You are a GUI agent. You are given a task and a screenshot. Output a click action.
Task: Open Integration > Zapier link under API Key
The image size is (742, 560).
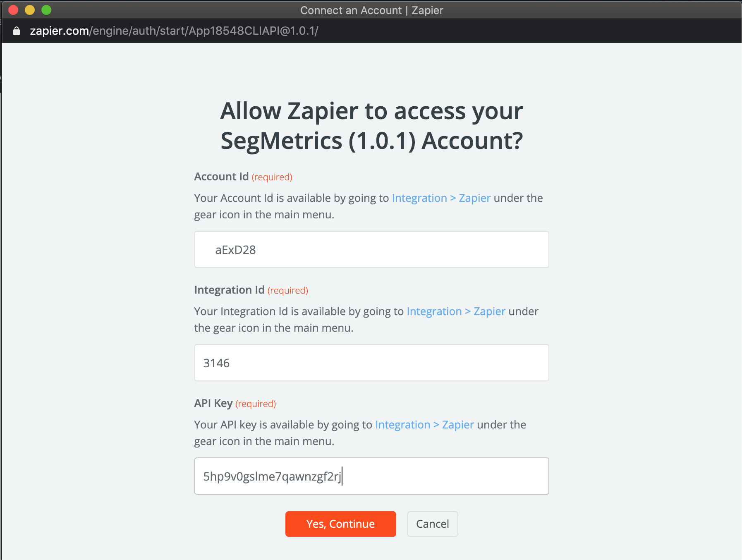pos(424,425)
